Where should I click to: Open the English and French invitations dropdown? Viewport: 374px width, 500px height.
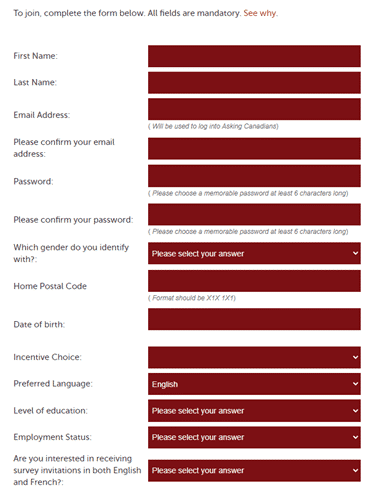click(254, 471)
